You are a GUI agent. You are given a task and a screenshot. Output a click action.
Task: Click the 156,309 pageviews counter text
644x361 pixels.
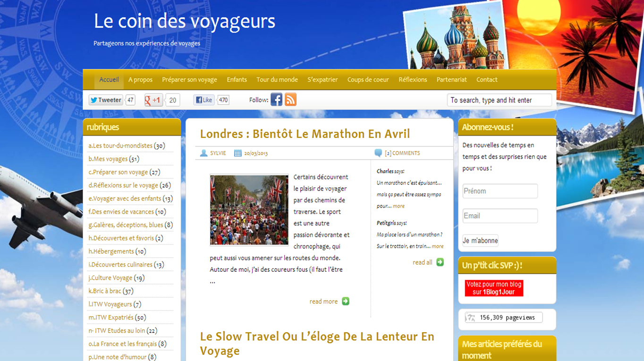507,318
